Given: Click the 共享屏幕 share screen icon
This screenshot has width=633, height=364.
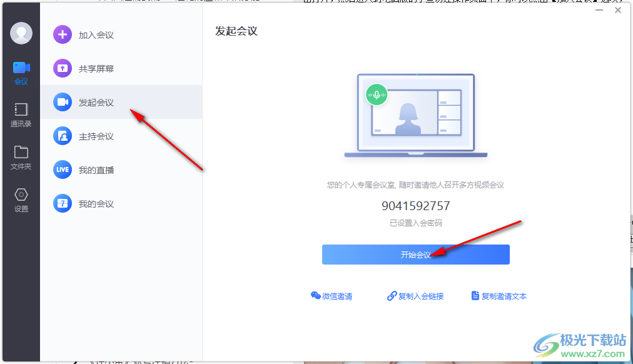Looking at the screenshot, I should (x=63, y=69).
